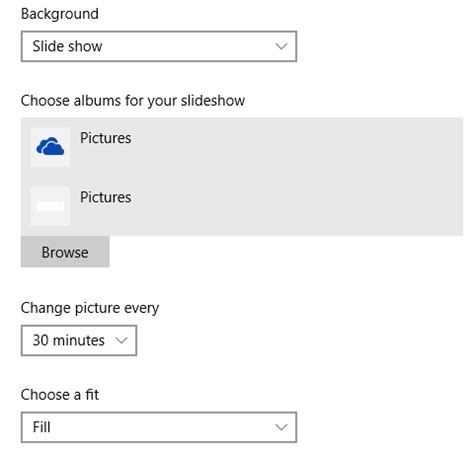The width and height of the screenshot is (474, 451).
Task: Click the chevron arrow on the Fill dropdown
Action: click(x=281, y=427)
